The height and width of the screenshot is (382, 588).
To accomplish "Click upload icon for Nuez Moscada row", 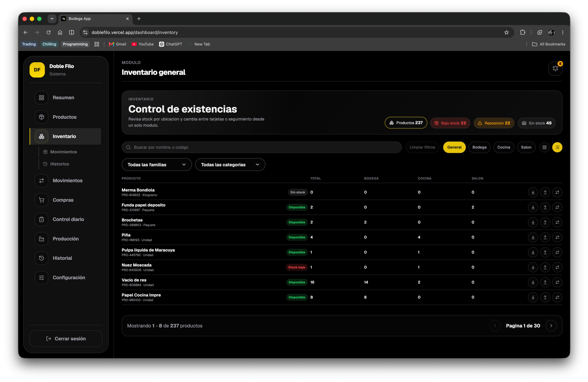I will [x=545, y=267].
